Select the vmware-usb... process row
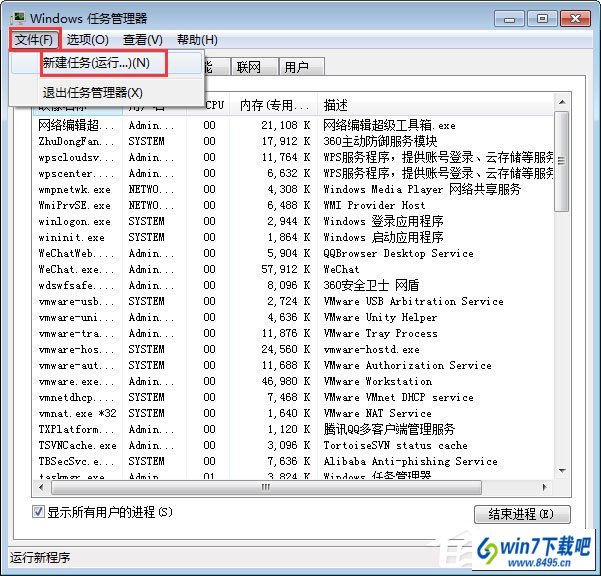 [293, 301]
